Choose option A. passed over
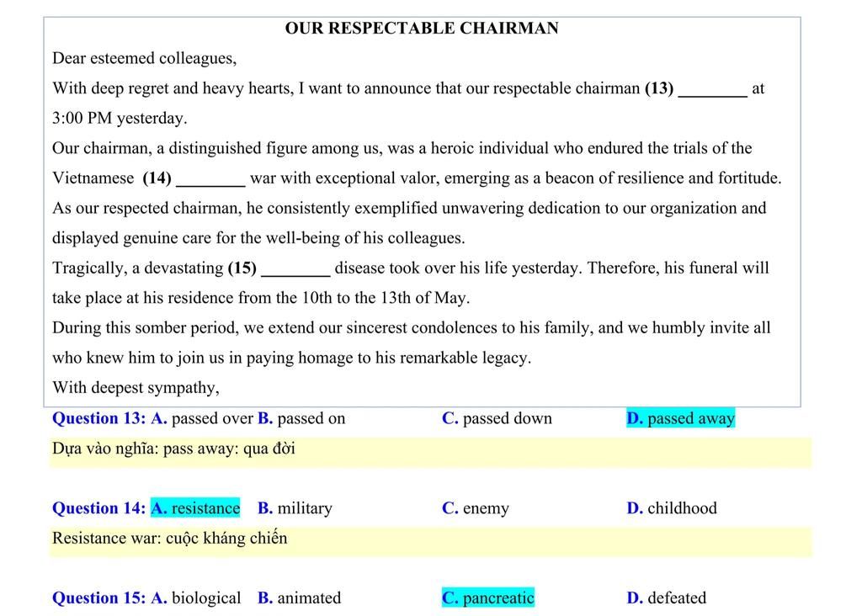Screen dimensions: 862x616 (202, 418)
